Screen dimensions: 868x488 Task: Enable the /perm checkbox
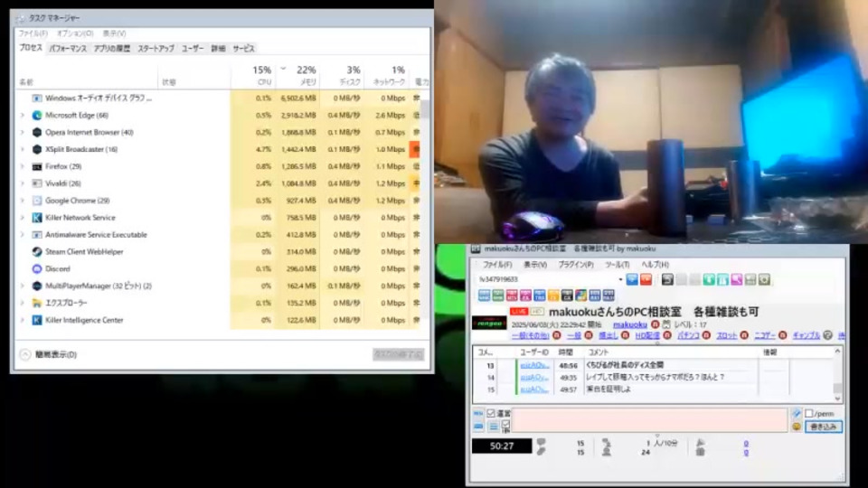[x=809, y=413]
